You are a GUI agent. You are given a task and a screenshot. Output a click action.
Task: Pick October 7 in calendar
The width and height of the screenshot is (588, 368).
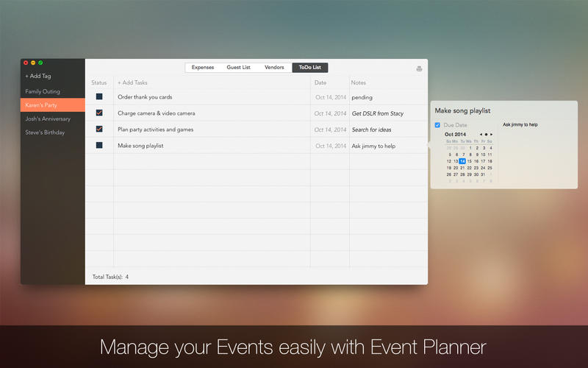point(464,155)
